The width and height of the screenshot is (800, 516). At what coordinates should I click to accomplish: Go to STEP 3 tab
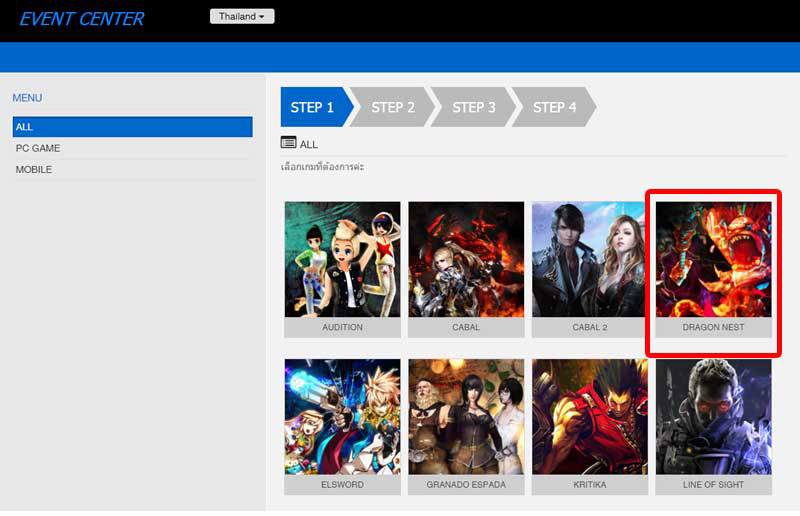474,107
